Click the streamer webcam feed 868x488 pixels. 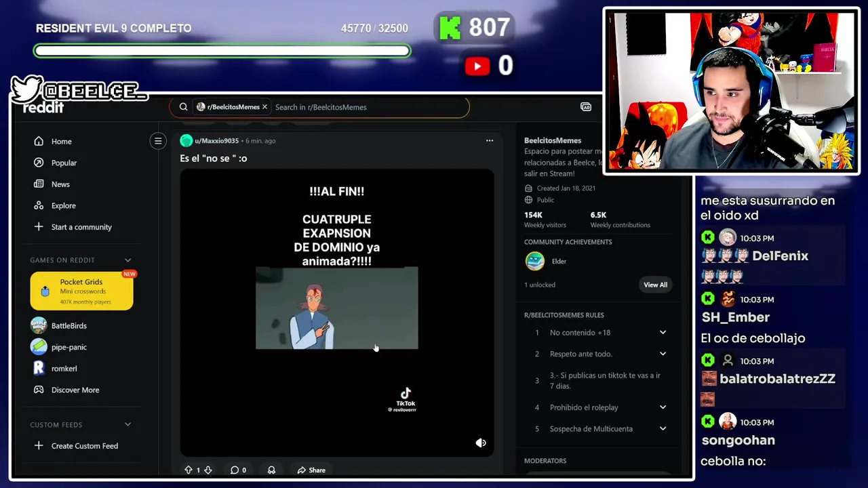731,91
